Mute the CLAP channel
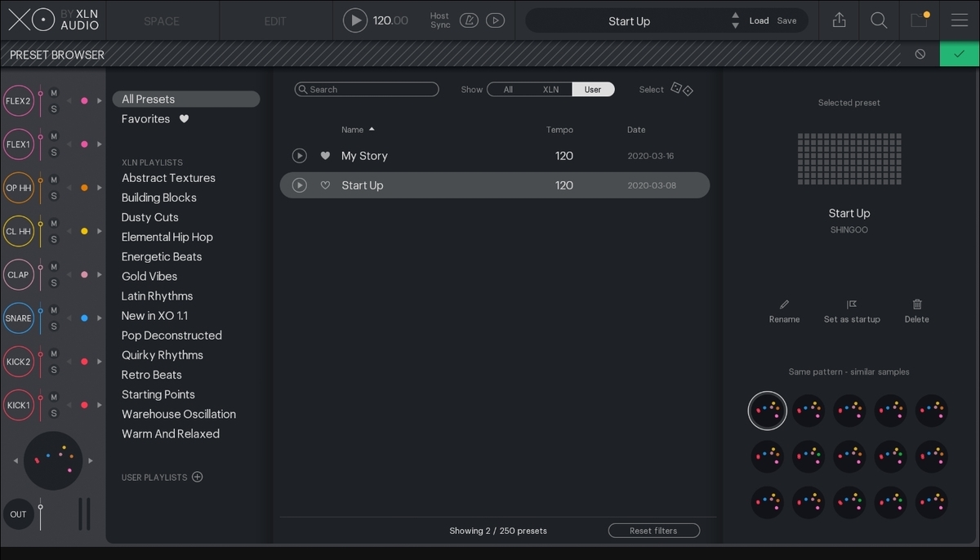The height and width of the screenshot is (560, 980). pos(54,267)
